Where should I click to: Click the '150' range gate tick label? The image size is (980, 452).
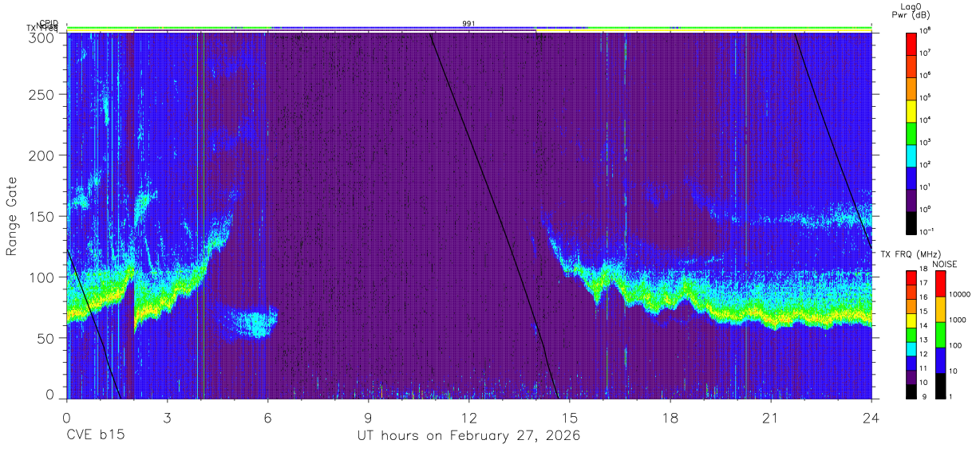[42, 216]
